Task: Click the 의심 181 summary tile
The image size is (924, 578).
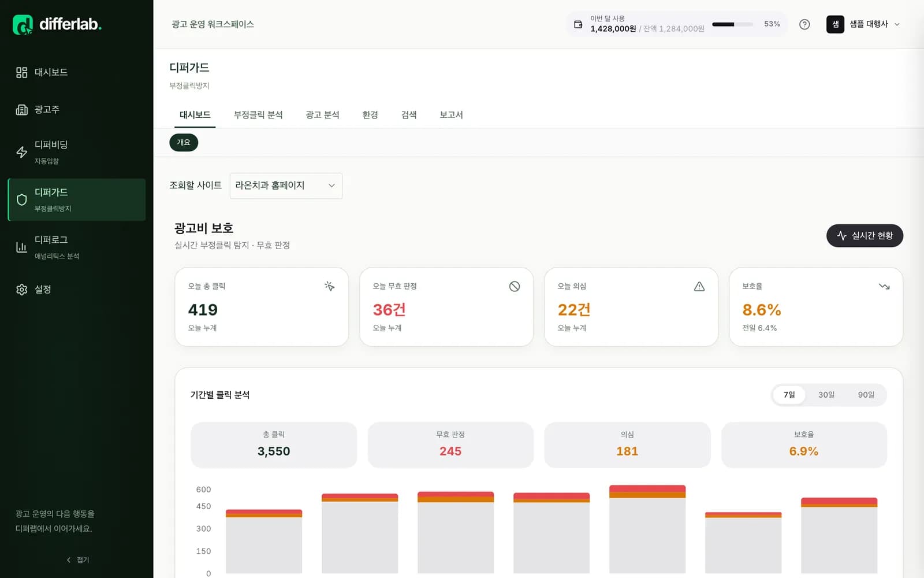Action: pos(627,444)
